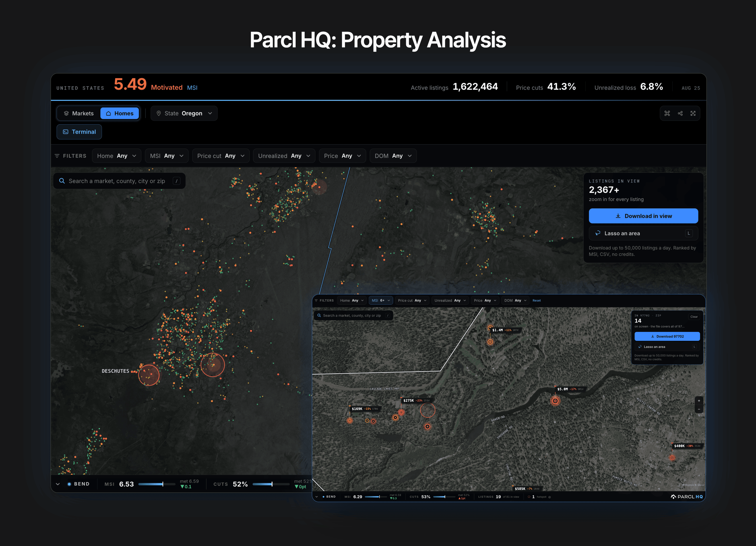756x546 pixels.
Task: Open the DOM filter in main bar
Action: click(393, 156)
